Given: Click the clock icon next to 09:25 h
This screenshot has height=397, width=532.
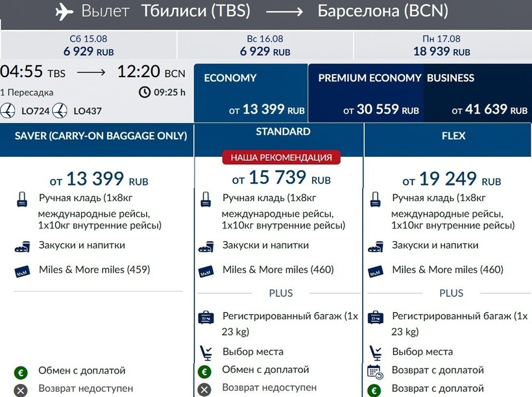Looking at the screenshot, I should click(x=144, y=92).
